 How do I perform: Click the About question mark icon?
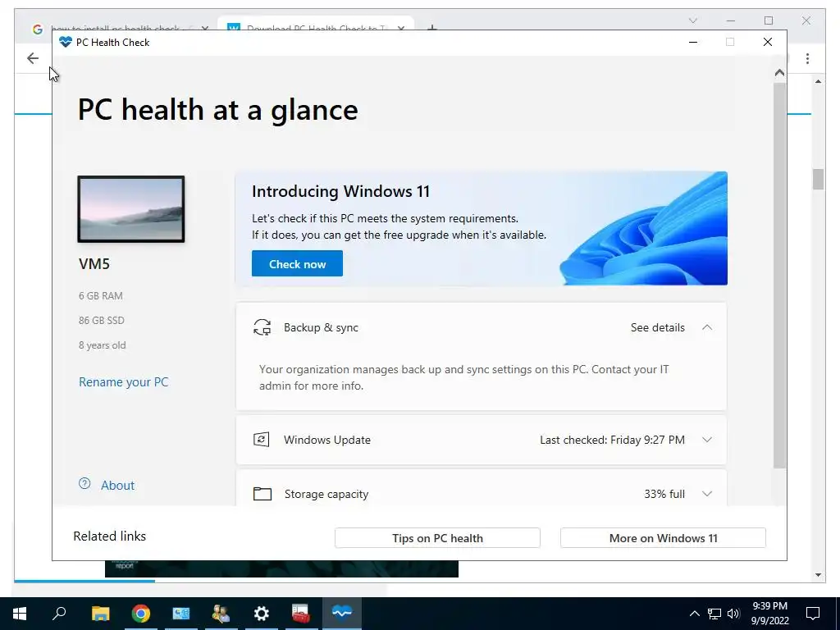pos(84,484)
